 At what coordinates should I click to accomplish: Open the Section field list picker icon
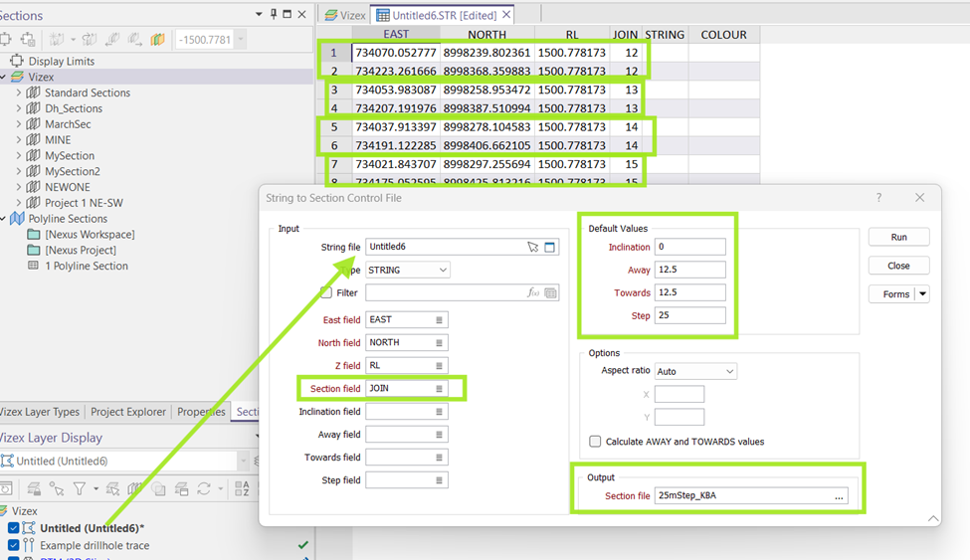click(439, 389)
